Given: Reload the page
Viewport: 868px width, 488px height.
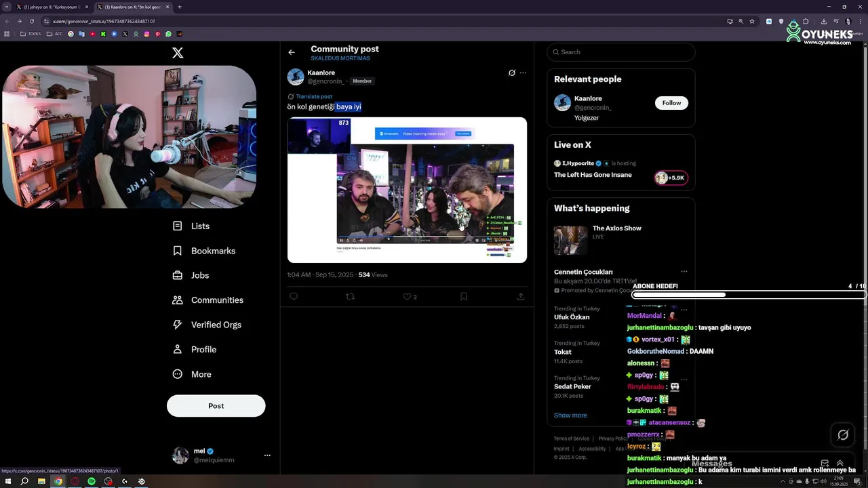Looking at the screenshot, I should (31, 21).
